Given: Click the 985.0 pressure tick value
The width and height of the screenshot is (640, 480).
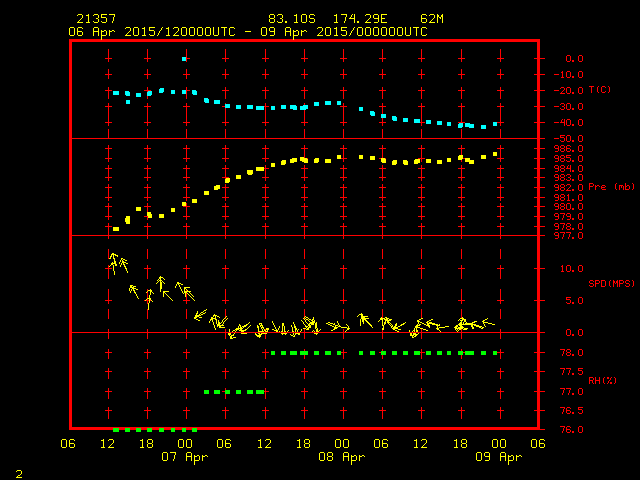Looking at the screenshot, I should point(569,158).
